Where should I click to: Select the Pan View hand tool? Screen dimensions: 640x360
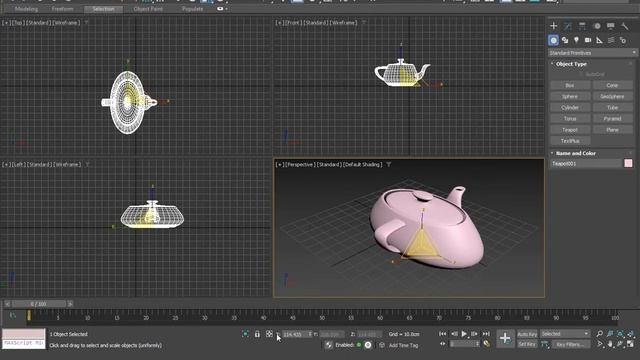click(x=610, y=344)
